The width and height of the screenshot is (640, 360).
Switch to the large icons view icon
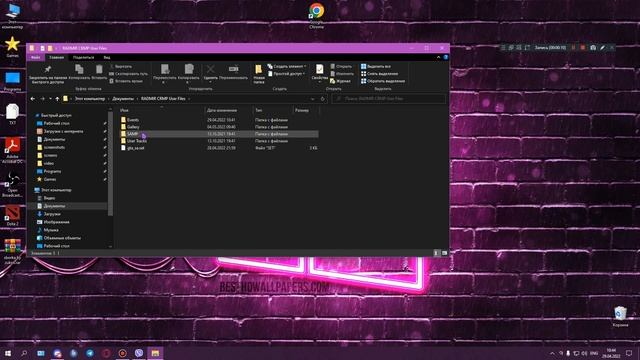pyautogui.click(x=444, y=253)
